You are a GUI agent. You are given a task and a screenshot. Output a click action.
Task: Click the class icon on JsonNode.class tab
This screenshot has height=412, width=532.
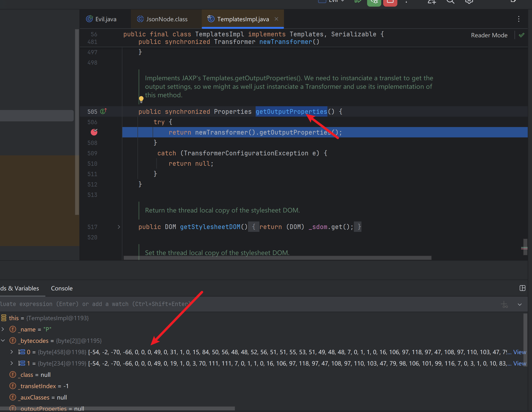click(140, 19)
